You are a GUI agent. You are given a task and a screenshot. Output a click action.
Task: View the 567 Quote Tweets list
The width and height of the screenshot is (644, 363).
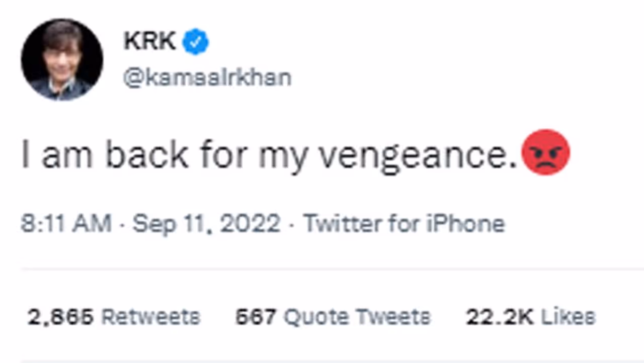(x=333, y=317)
